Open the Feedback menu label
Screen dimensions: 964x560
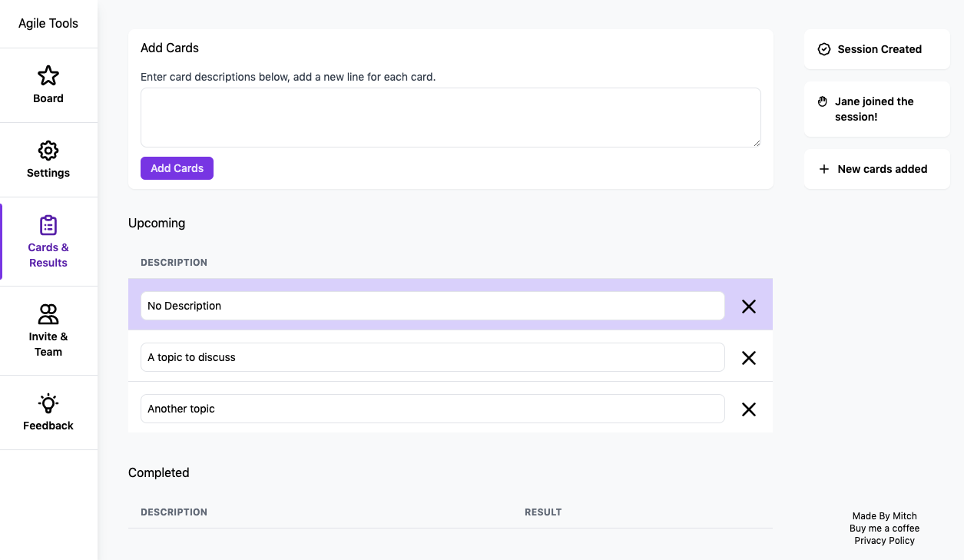pos(48,426)
